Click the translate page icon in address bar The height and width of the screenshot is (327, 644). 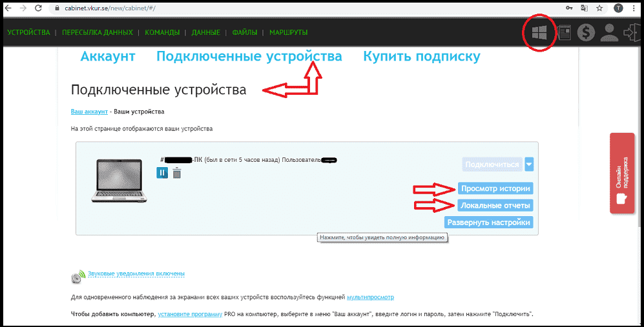click(584, 8)
